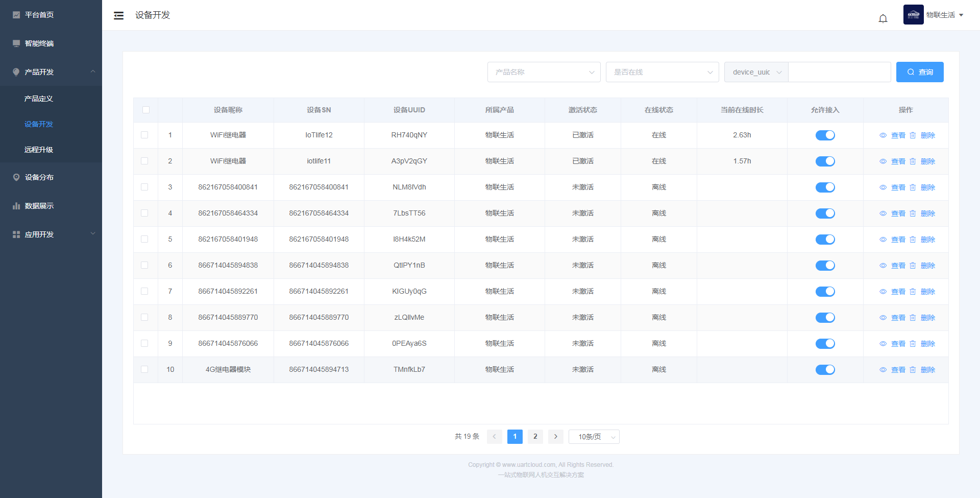Click 设备UUID column header
980x498 pixels.
click(409, 110)
